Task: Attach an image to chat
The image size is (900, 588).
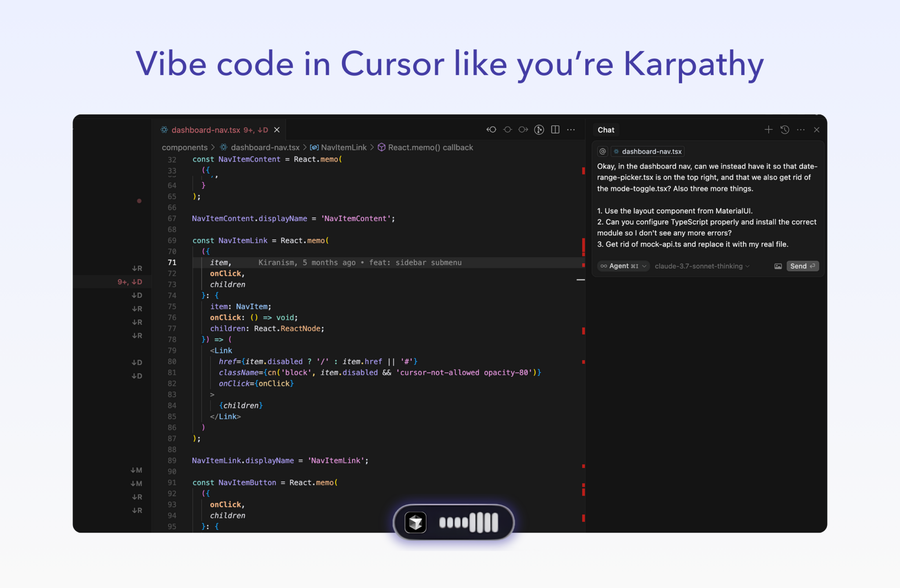Action: tap(778, 266)
